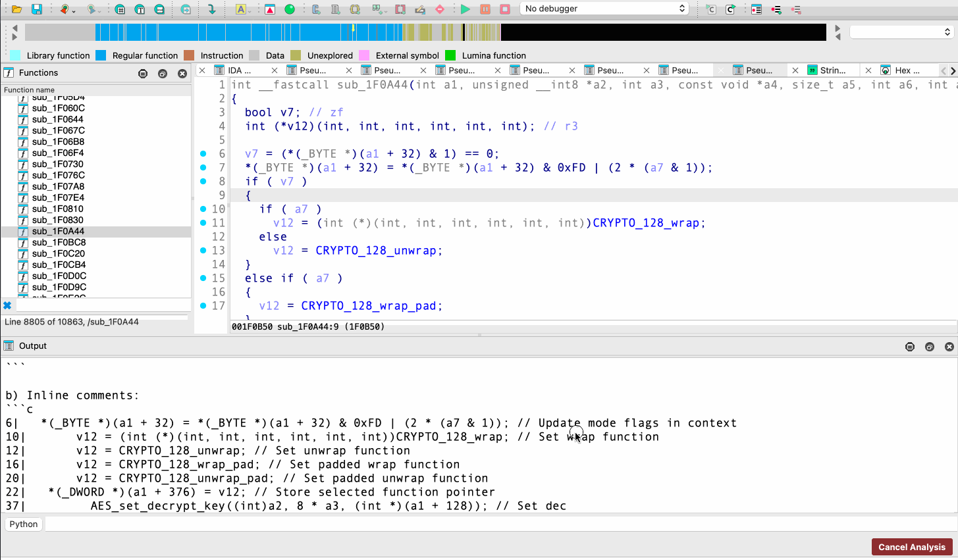
Task: Click the C with green arrow icon
Action: 730,9
